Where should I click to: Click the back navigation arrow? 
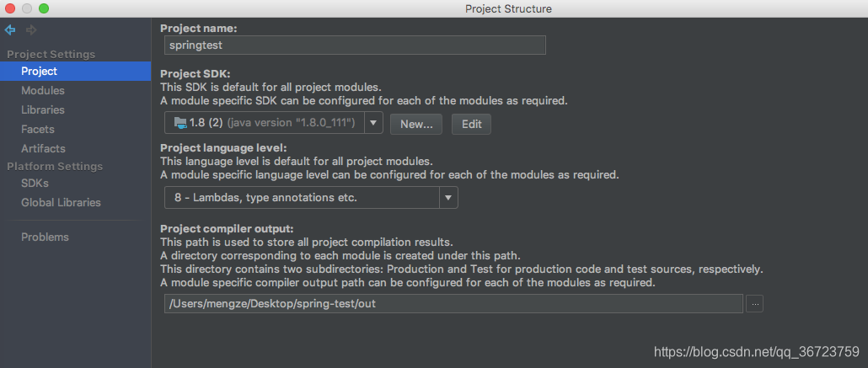10,30
